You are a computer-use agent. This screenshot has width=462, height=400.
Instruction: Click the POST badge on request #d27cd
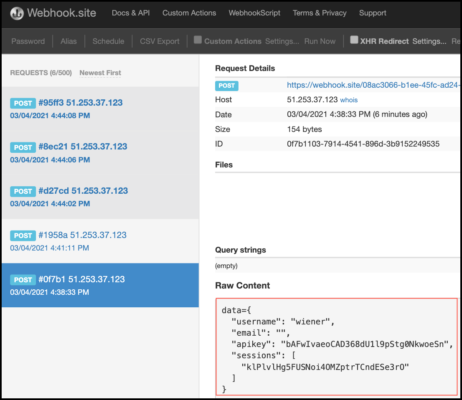[x=23, y=191]
